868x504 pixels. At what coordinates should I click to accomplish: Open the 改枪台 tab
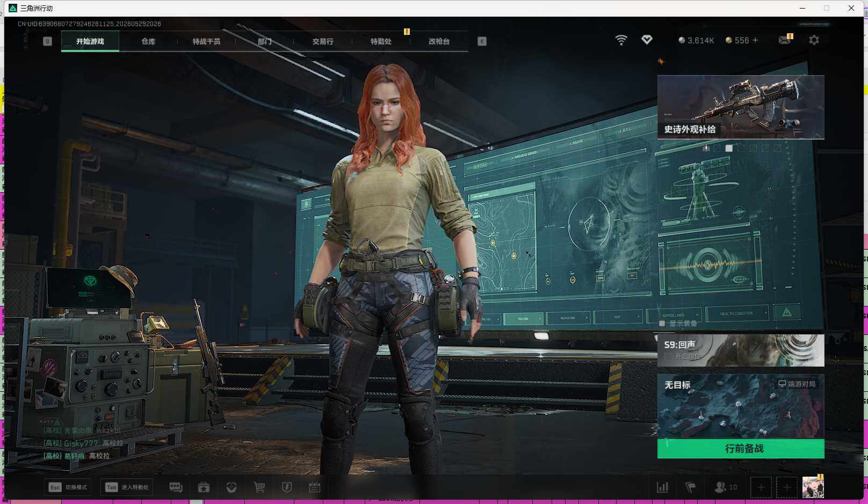click(x=439, y=41)
